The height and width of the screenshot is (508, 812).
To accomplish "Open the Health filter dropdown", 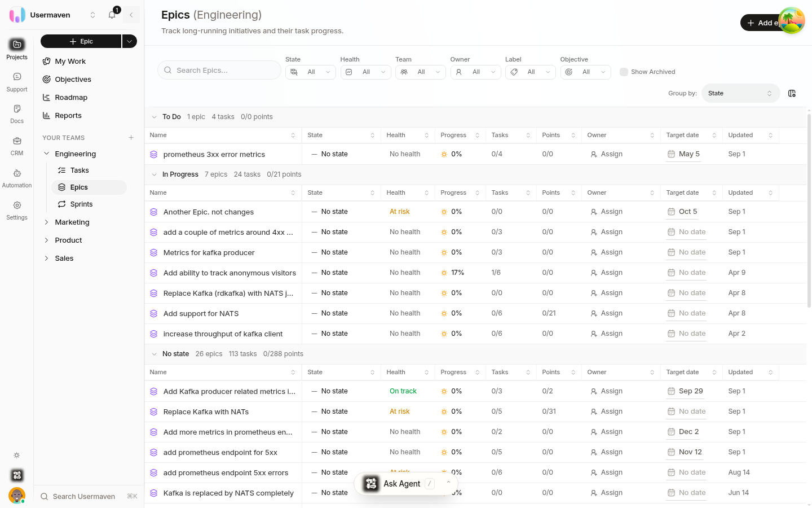I will (x=366, y=72).
